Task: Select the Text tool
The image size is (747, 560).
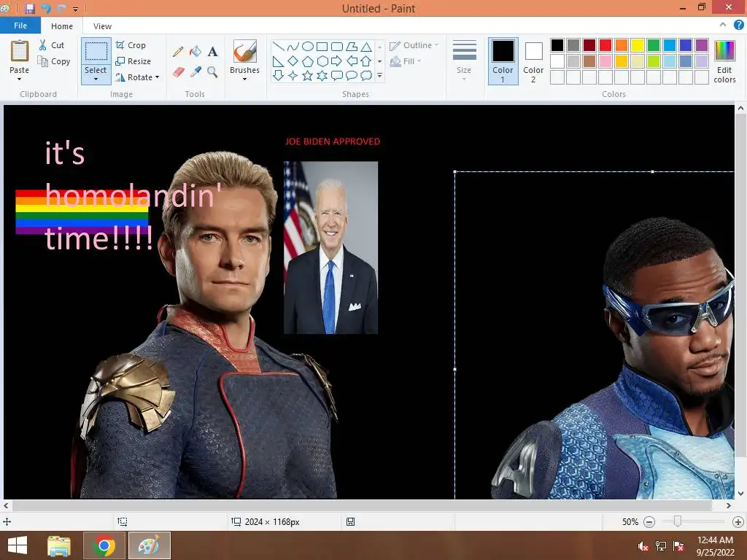Action: point(213,52)
